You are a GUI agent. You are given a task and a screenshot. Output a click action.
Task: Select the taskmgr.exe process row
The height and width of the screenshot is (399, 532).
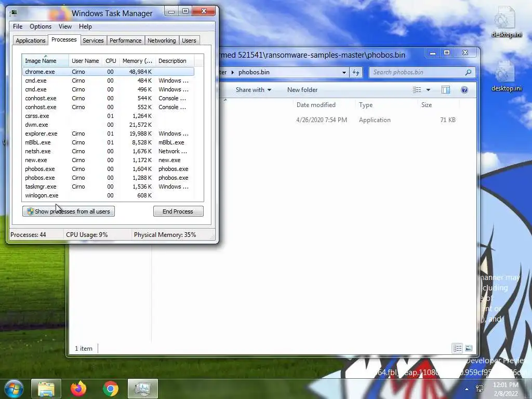point(108,187)
